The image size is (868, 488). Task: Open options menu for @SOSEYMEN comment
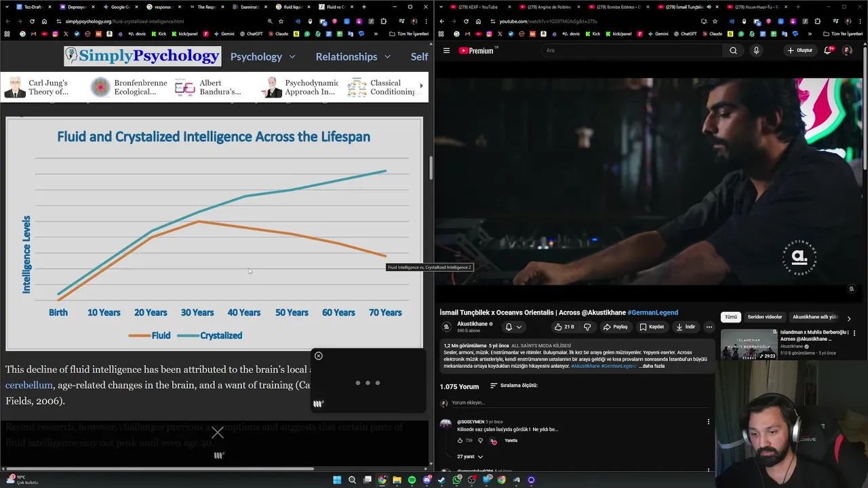click(x=709, y=422)
